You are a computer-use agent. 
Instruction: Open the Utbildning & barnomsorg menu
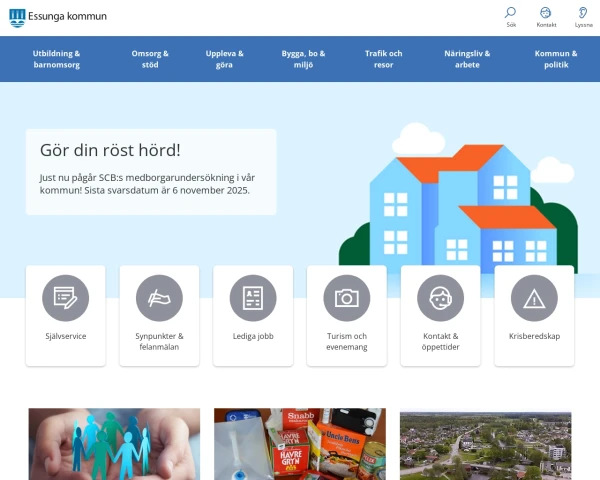pyautogui.click(x=56, y=59)
